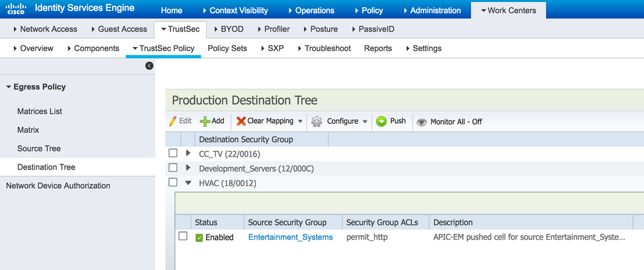Select Matrix in sidebar

coord(28,130)
